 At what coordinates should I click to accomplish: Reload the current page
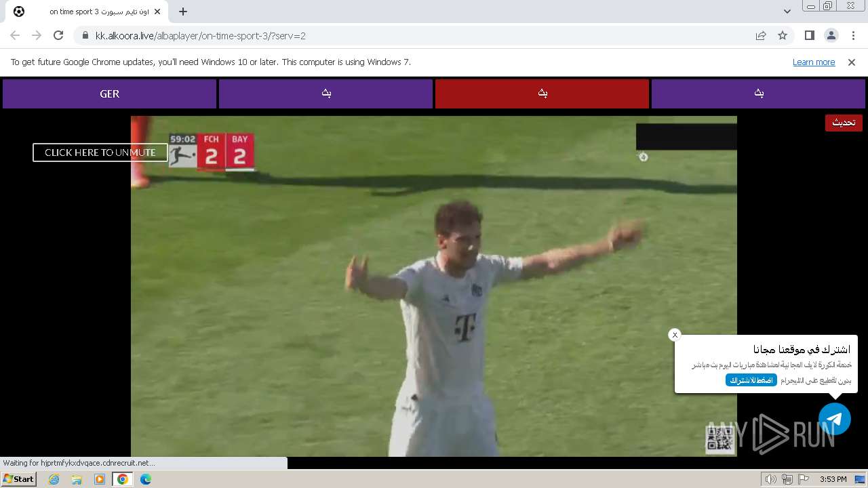[x=58, y=35]
